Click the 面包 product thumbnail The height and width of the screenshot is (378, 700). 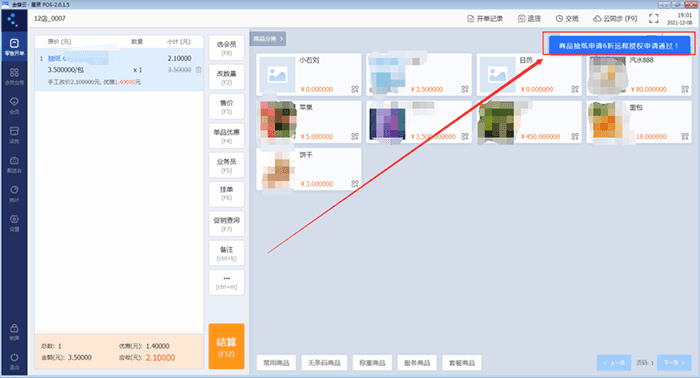point(607,120)
